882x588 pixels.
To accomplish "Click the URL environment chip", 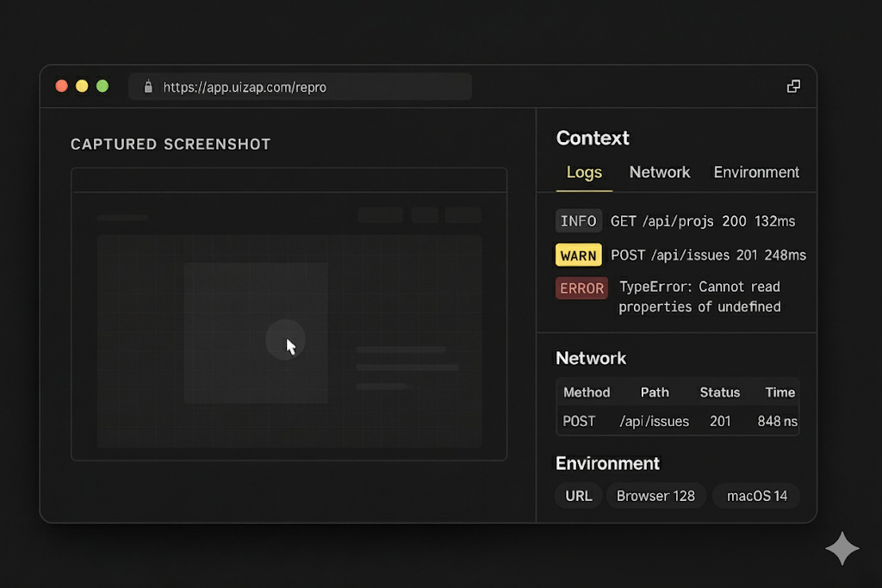I will [578, 496].
